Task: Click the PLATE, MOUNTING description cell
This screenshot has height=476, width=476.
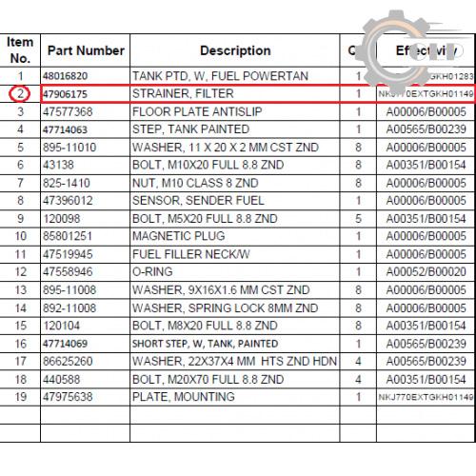Action: pos(234,397)
